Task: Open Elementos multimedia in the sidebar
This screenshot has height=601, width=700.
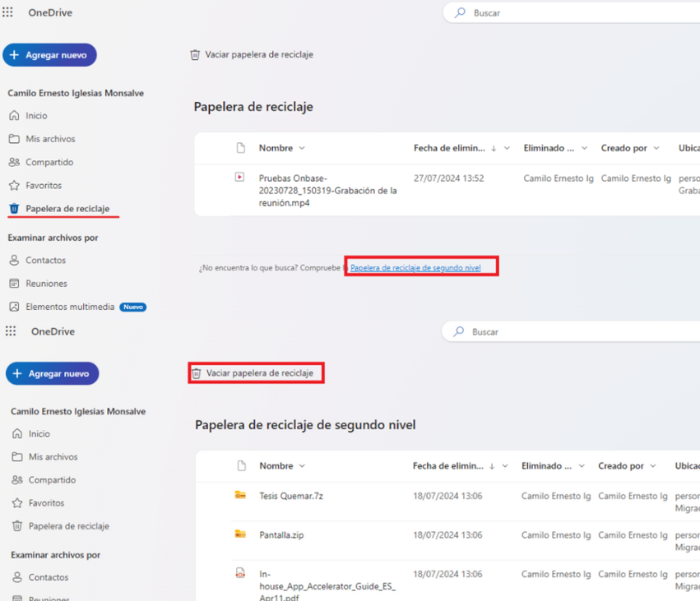Action: (x=70, y=307)
